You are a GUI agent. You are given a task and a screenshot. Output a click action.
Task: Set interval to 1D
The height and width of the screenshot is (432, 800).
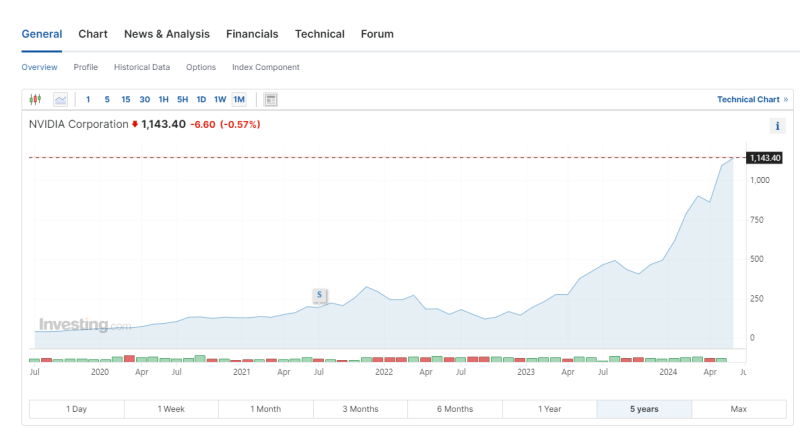(x=201, y=99)
